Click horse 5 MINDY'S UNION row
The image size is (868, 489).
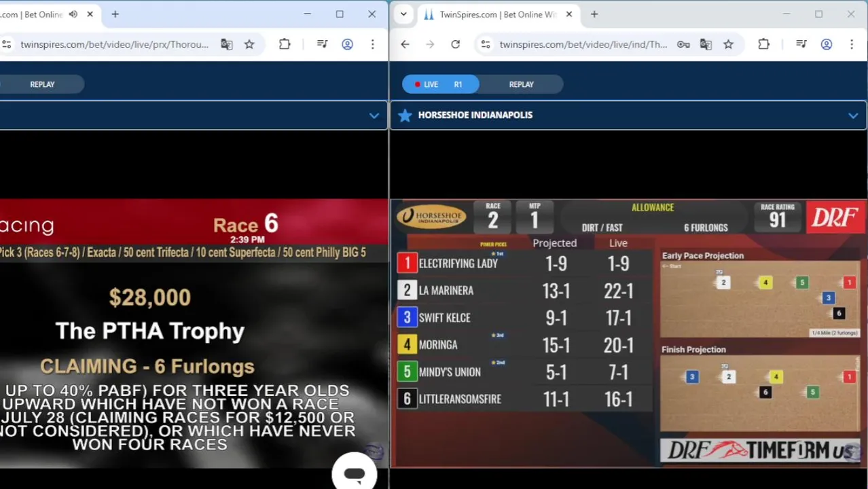click(524, 372)
